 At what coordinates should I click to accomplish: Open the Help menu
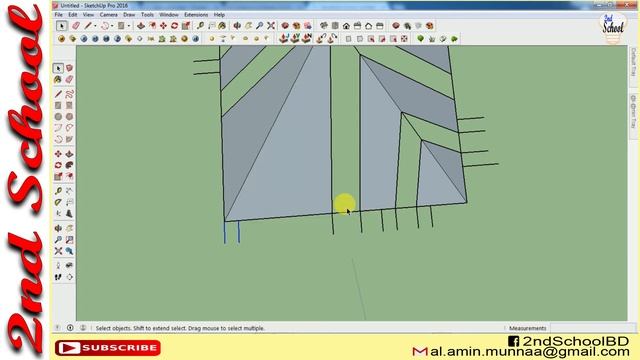(x=219, y=15)
